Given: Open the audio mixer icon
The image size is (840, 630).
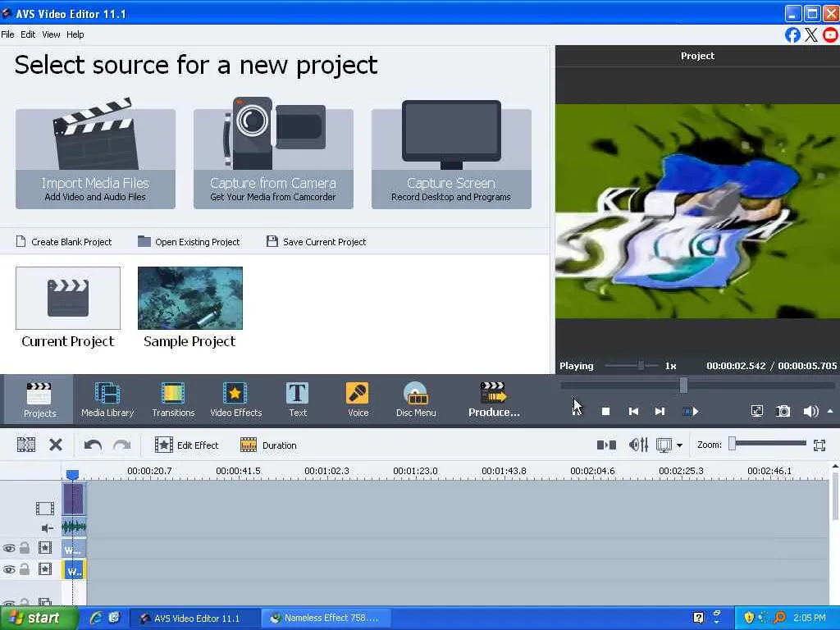Looking at the screenshot, I should point(638,445).
